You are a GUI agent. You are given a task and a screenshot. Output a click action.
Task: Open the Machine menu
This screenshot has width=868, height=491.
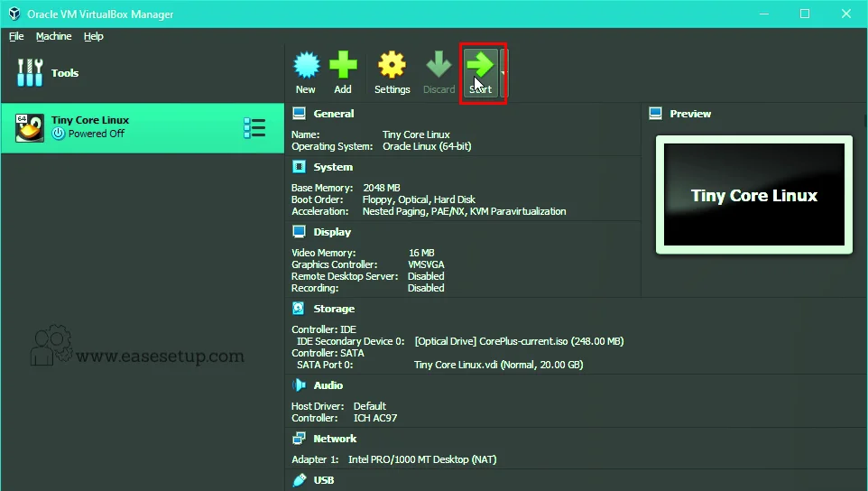[x=54, y=36]
